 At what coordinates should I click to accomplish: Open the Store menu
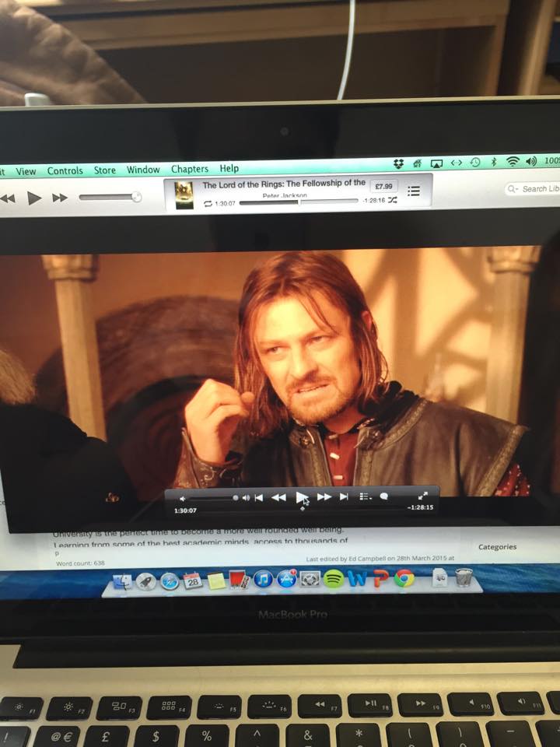(105, 170)
